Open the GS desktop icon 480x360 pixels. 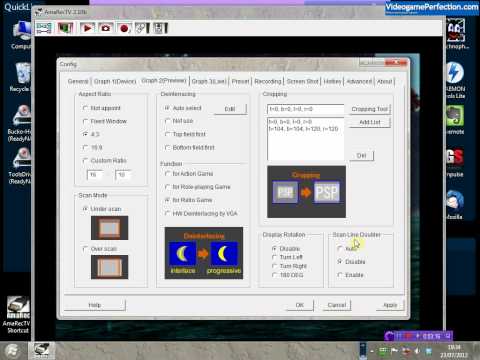point(455,163)
